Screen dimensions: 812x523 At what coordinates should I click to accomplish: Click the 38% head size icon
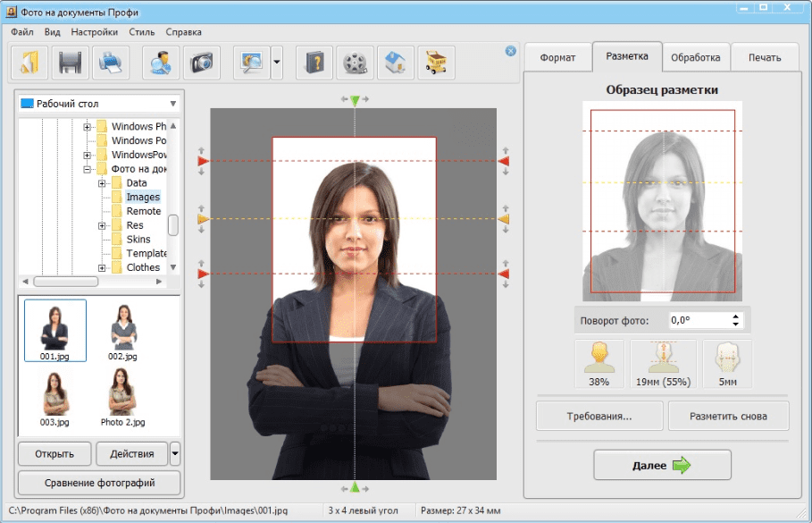(x=598, y=365)
